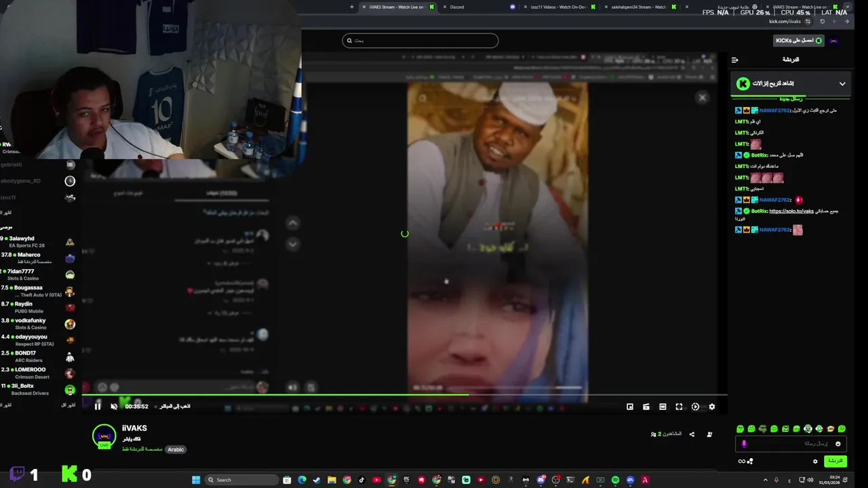Viewport: 868px width, 488px height.
Task: Open the emoji picker in chat input
Action: pos(837,444)
